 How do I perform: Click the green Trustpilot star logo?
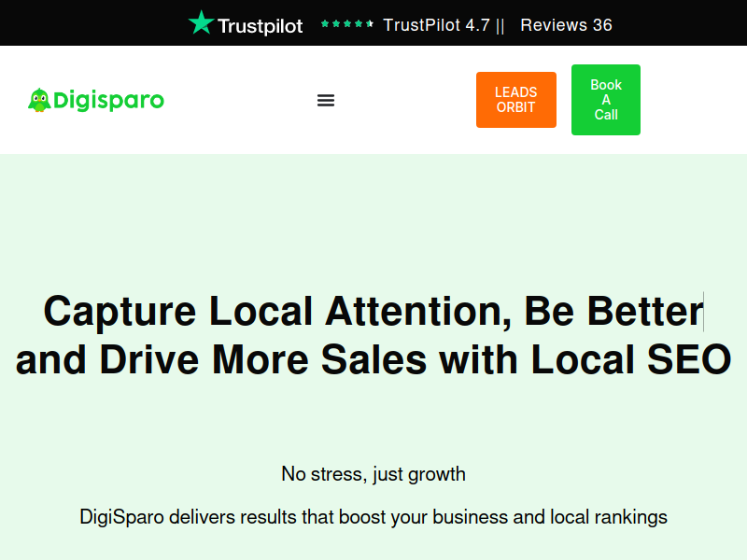[x=201, y=23]
